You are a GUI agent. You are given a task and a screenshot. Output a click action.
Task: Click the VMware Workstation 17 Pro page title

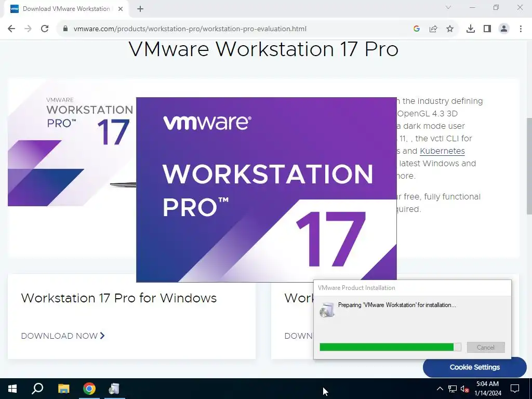[x=263, y=49]
